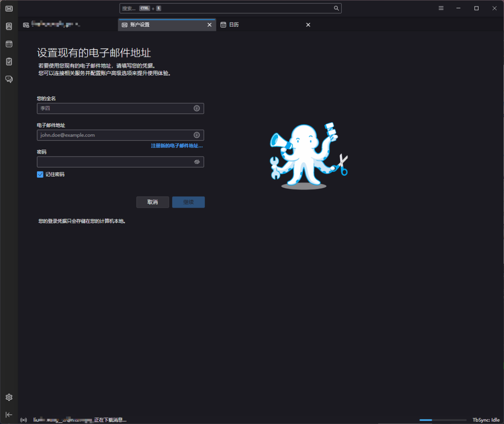Open the hamburger application menu
This screenshot has width=504, height=424.
pyautogui.click(x=441, y=8)
